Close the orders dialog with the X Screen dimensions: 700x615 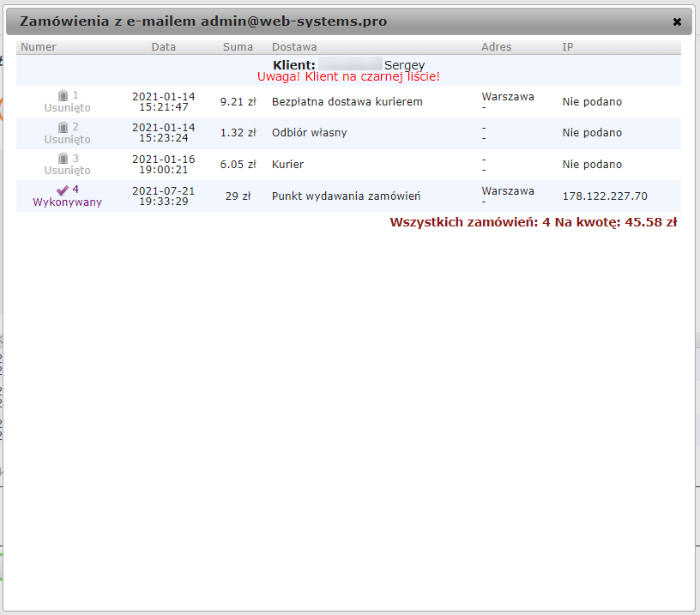tap(677, 21)
